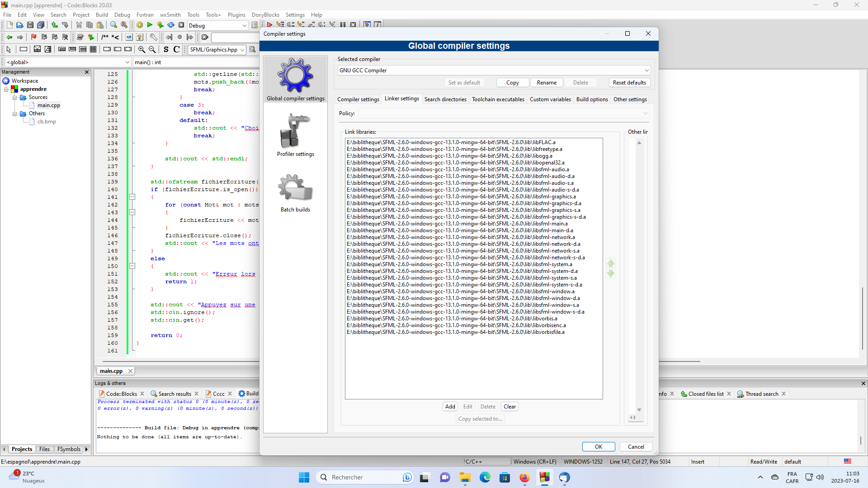Click the Save all files icon
This screenshot has height=488, width=868.
tap(41, 25)
